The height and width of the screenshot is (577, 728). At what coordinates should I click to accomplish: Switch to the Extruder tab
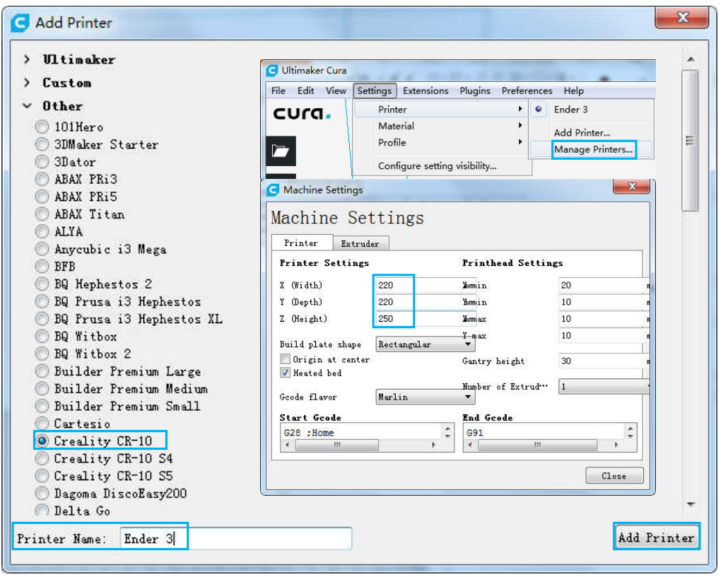click(x=360, y=243)
